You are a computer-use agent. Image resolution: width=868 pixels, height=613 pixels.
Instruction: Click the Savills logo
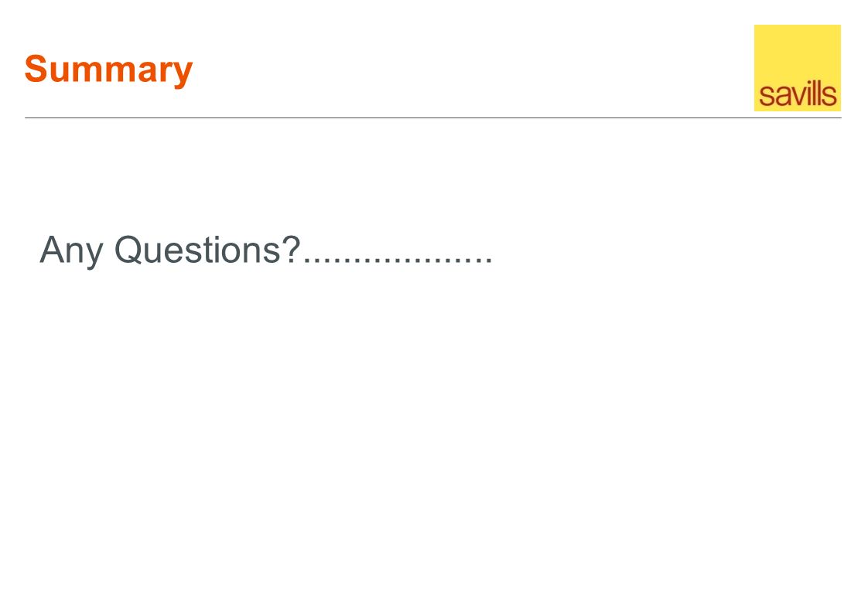pos(797,67)
